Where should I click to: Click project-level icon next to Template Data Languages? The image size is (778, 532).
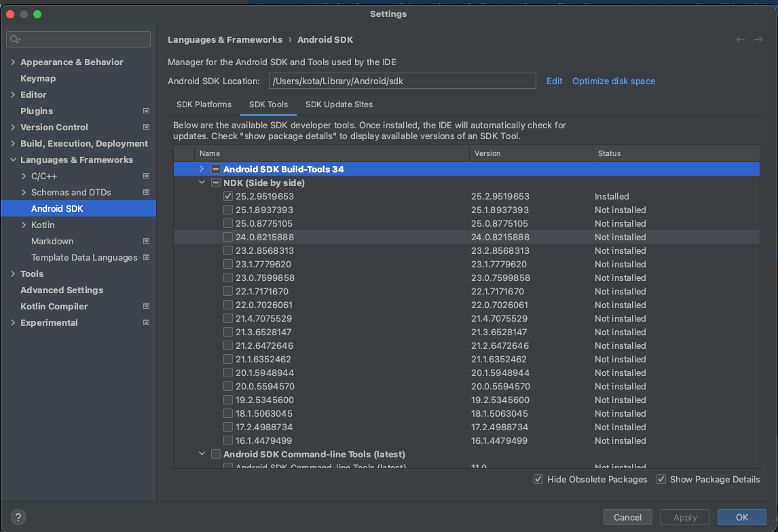pyautogui.click(x=147, y=257)
